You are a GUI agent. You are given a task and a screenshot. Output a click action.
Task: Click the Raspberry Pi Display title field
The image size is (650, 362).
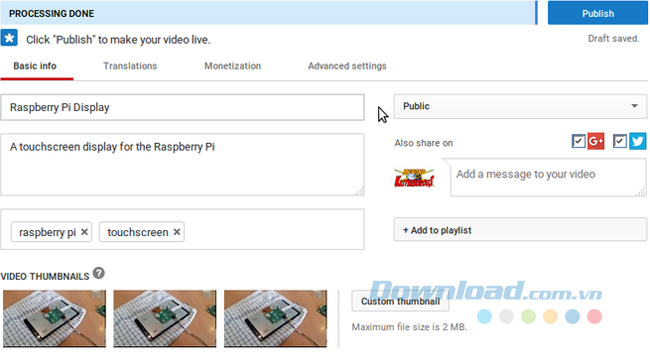click(182, 107)
